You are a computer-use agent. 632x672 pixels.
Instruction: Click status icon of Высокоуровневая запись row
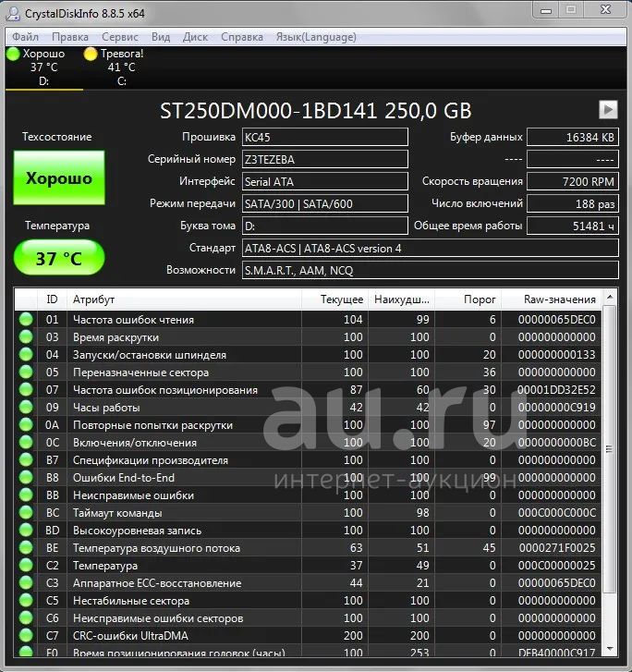pos(26,531)
